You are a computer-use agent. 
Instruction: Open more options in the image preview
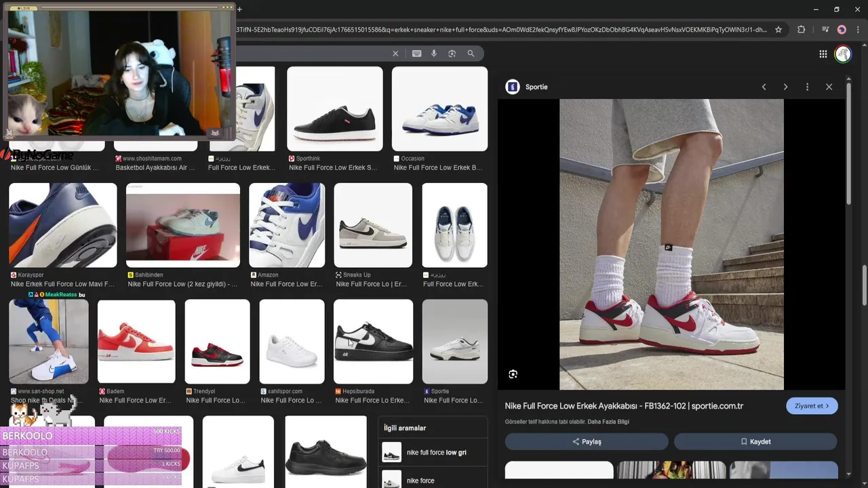[x=807, y=87]
